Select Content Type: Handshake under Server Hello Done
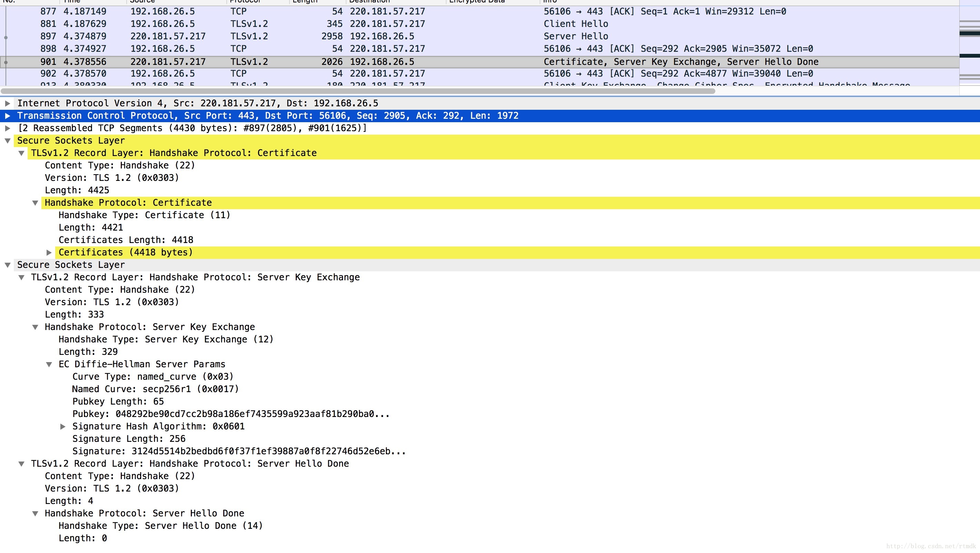The image size is (980, 553). (120, 476)
